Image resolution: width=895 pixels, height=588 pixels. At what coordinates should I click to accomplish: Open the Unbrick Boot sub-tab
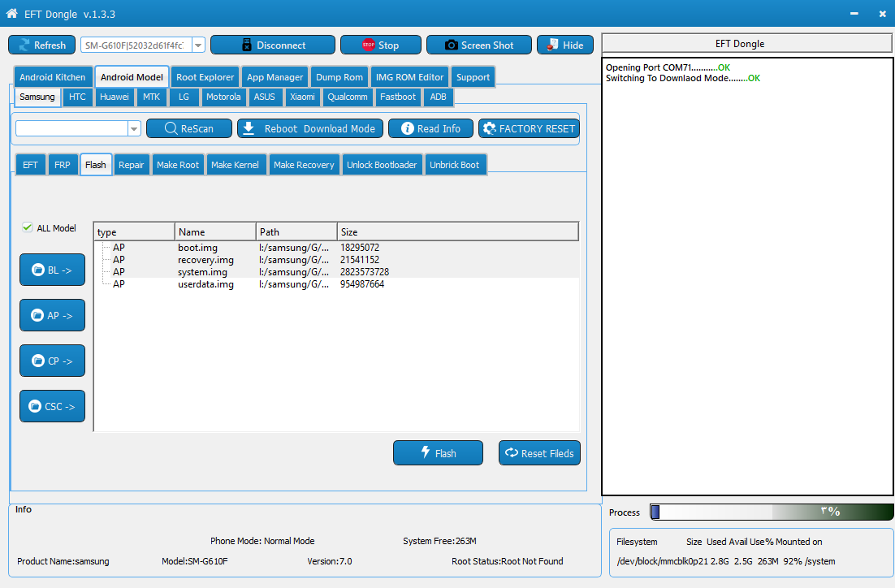click(x=454, y=165)
